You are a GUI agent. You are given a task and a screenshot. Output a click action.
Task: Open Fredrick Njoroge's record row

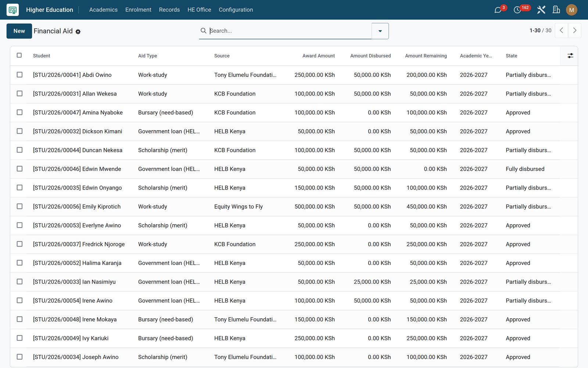(x=294, y=244)
